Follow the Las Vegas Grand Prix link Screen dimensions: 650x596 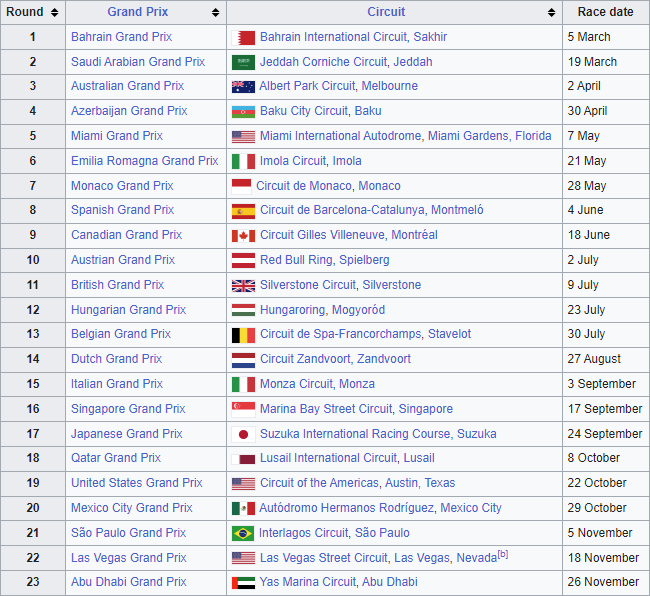point(128,558)
